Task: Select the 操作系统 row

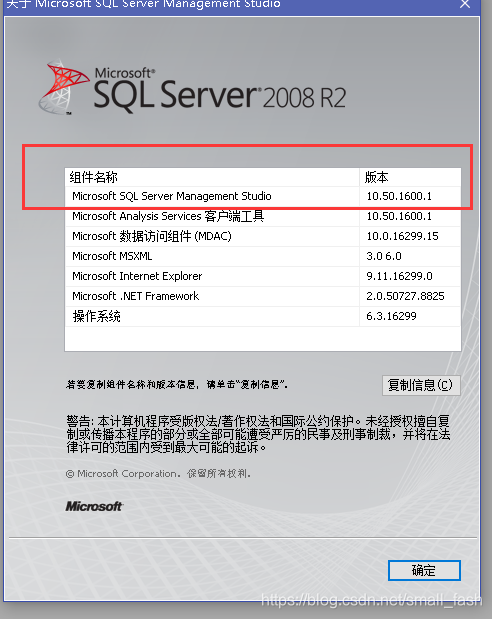Action: click(x=263, y=316)
